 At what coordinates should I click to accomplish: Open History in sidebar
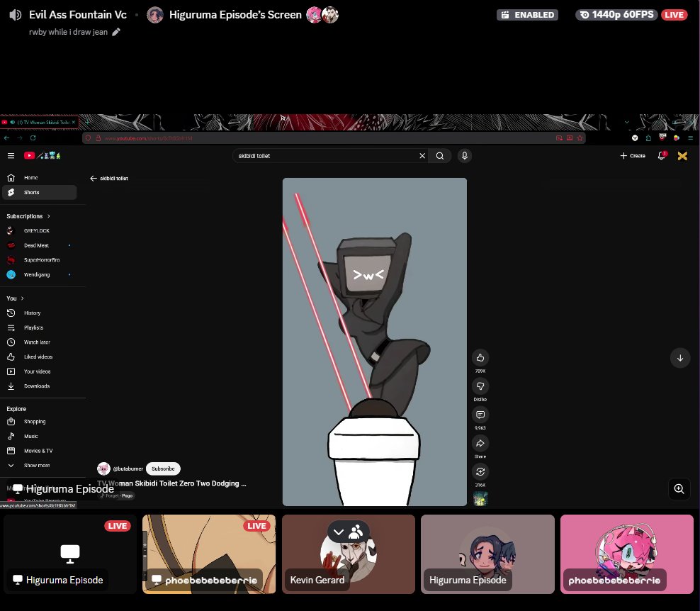click(39, 313)
